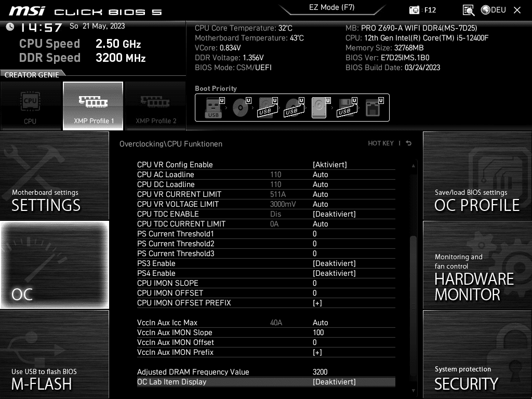Open CPU AC Loadline Auto value
This screenshot has width=532, height=399.
320,175
